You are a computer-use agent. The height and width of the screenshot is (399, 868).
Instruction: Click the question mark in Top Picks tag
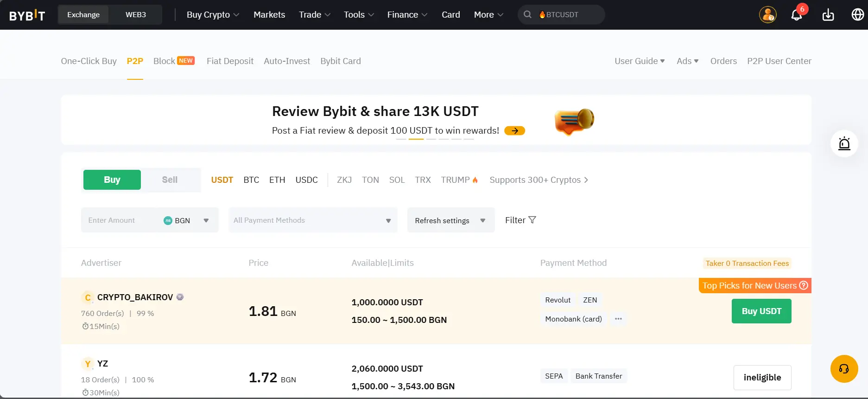[804, 285]
